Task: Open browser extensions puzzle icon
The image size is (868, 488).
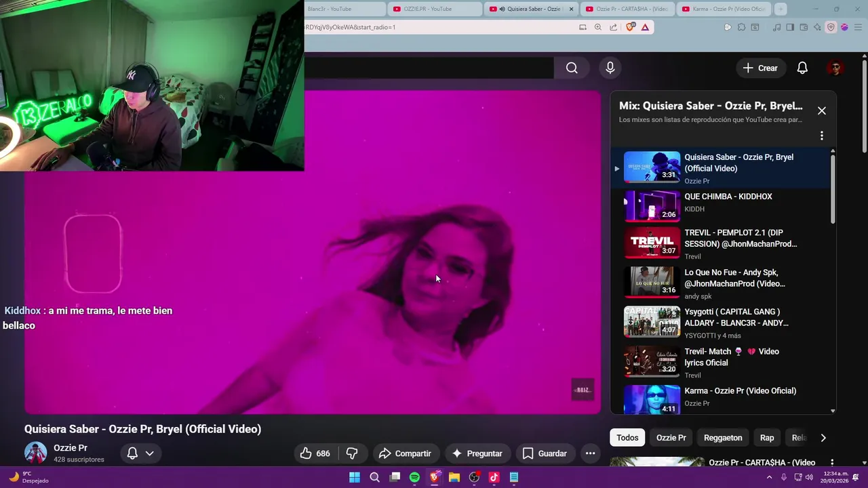Action: click(x=741, y=27)
